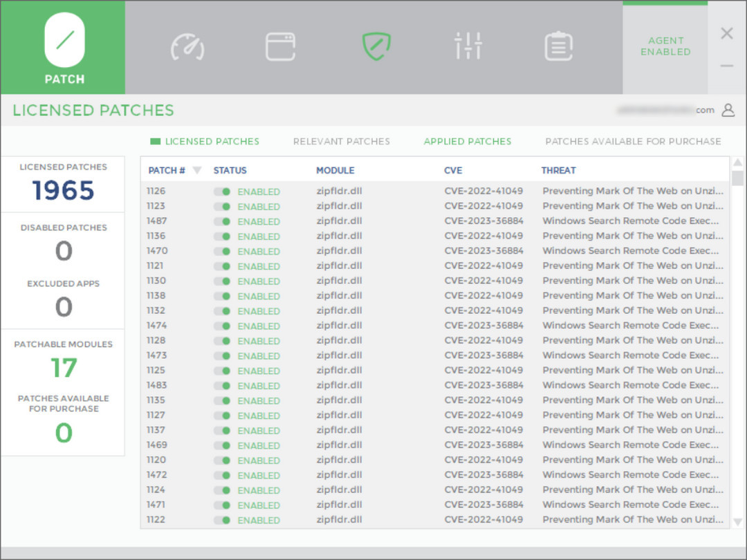Toggle the enabled switch for patch 1126
Screen dimensions: 747x560
[x=222, y=192]
